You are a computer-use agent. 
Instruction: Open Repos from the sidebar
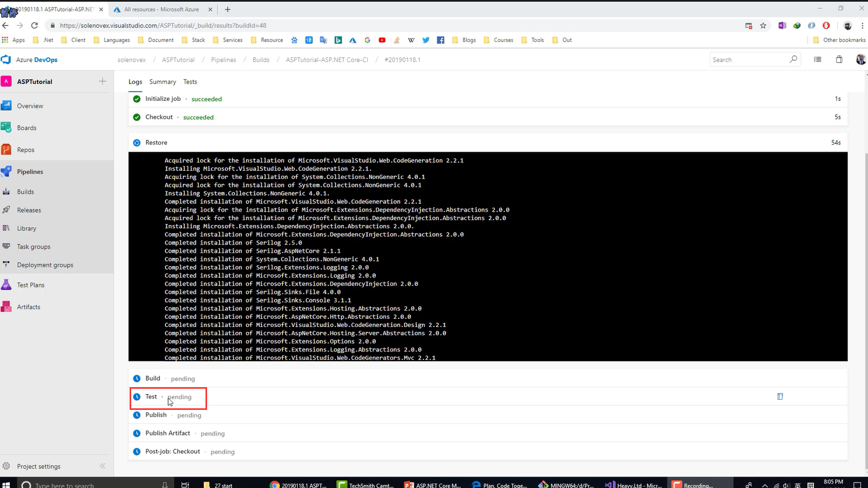[25, 150]
